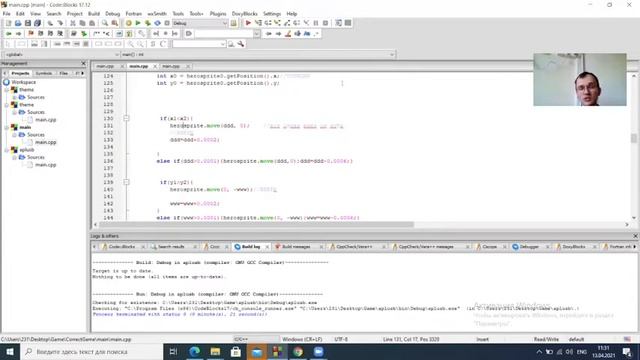Toggle the fold marker at line 130
640x360 pixels.
(127, 118)
